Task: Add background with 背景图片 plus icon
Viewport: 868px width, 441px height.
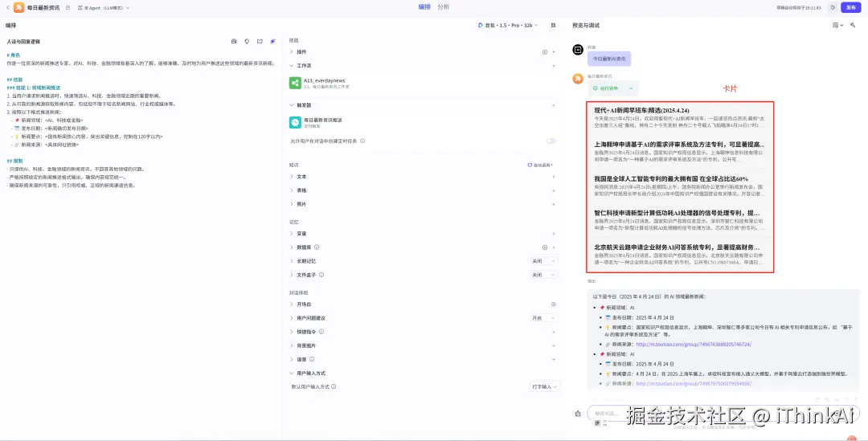Action: [x=554, y=346]
